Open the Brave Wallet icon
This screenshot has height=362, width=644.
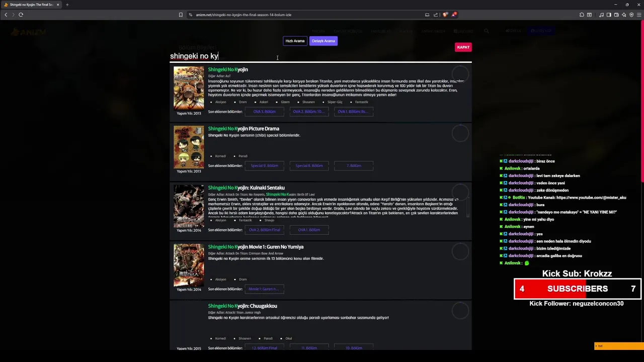pos(616,15)
